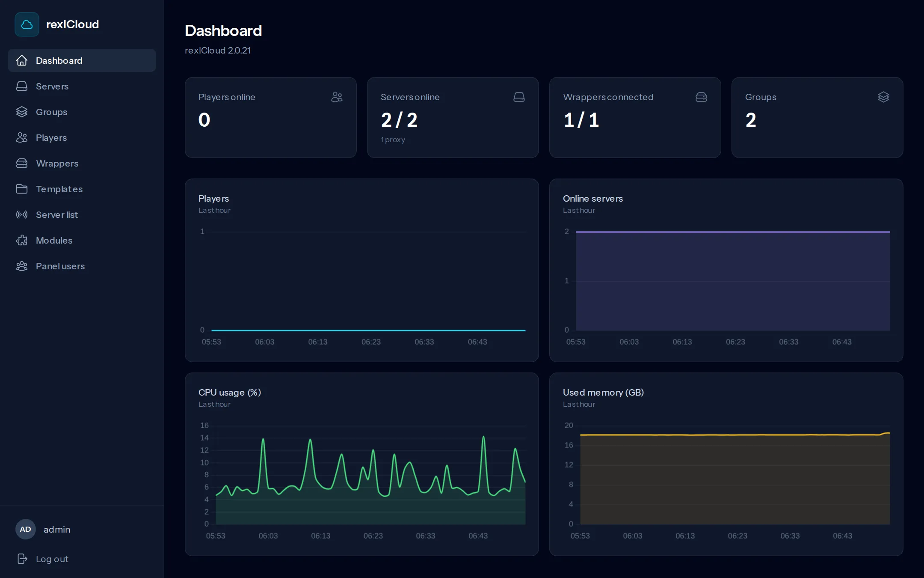This screenshot has height=578, width=924.
Task: Click the admin username label
Action: [x=57, y=530]
